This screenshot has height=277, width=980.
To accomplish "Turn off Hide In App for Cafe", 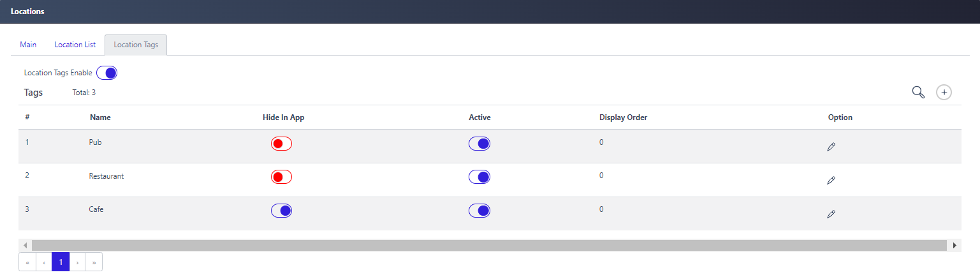I will point(281,211).
